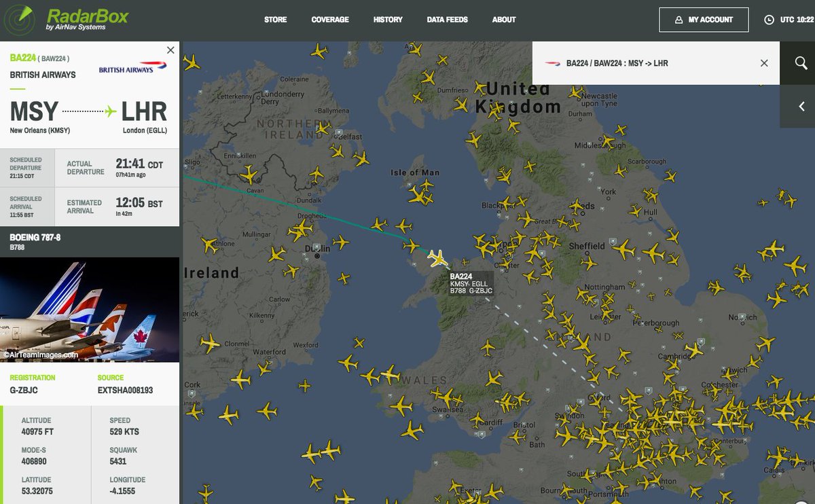815x504 pixels.
Task: Click the Mode-S value 406890
Action: (x=34, y=460)
